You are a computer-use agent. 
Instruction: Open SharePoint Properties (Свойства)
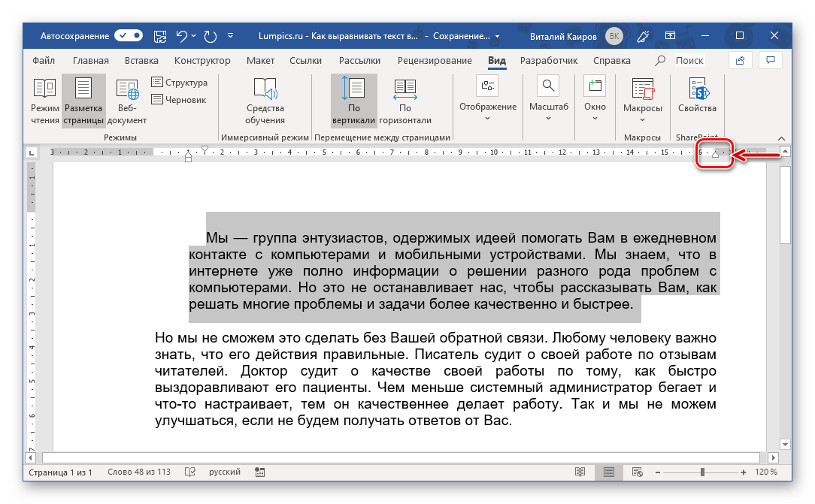(697, 101)
